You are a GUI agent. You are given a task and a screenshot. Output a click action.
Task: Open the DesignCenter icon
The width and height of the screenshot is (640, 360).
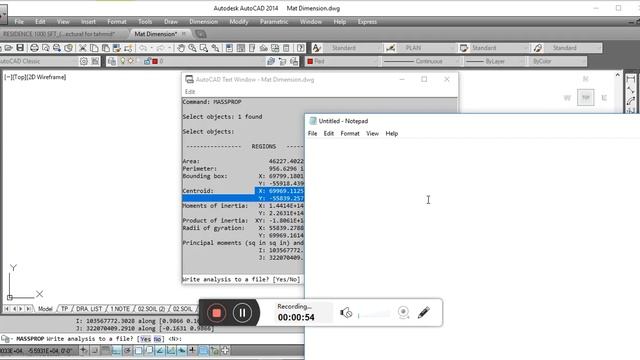click(x=241, y=48)
